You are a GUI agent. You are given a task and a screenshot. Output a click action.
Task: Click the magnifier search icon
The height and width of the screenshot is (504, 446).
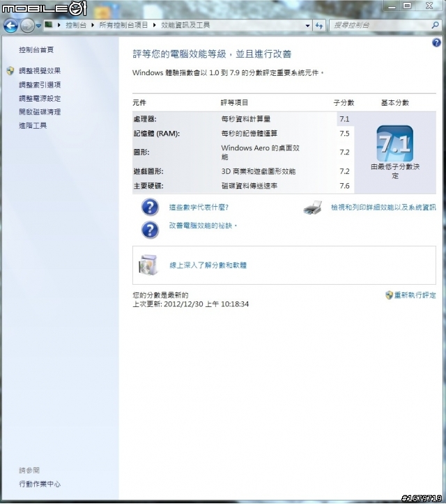(435, 25)
